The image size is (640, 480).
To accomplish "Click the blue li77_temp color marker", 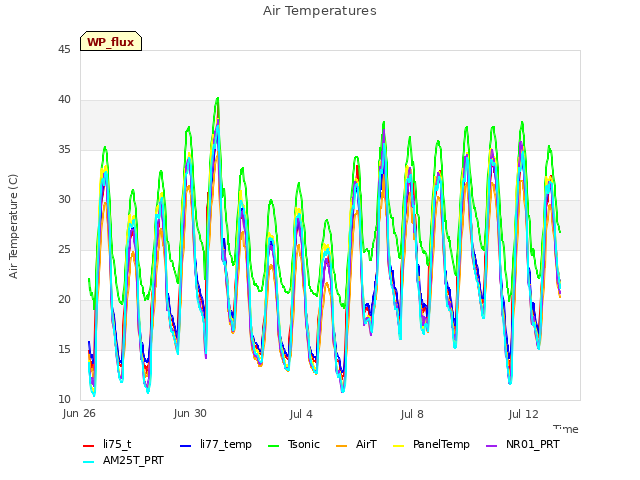I will [186, 446].
